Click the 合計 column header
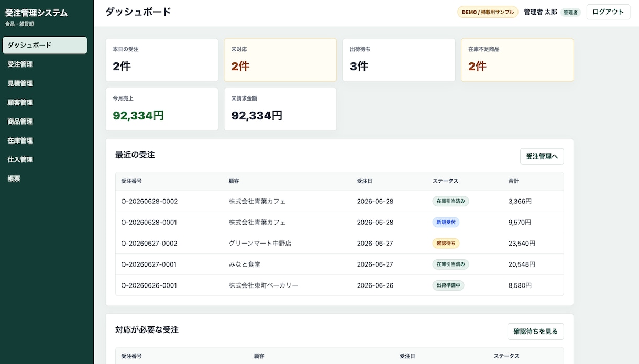The image size is (639, 364). (x=514, y=181)
